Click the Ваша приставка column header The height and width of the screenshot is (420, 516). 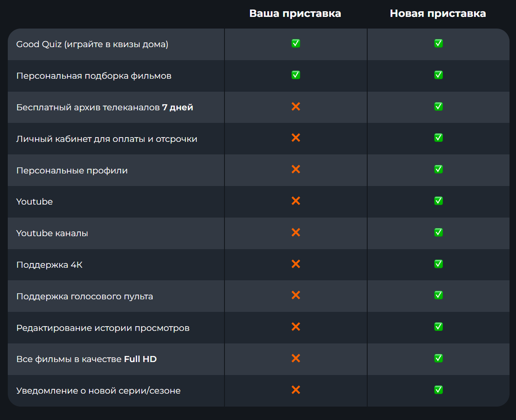click(295, 13)
